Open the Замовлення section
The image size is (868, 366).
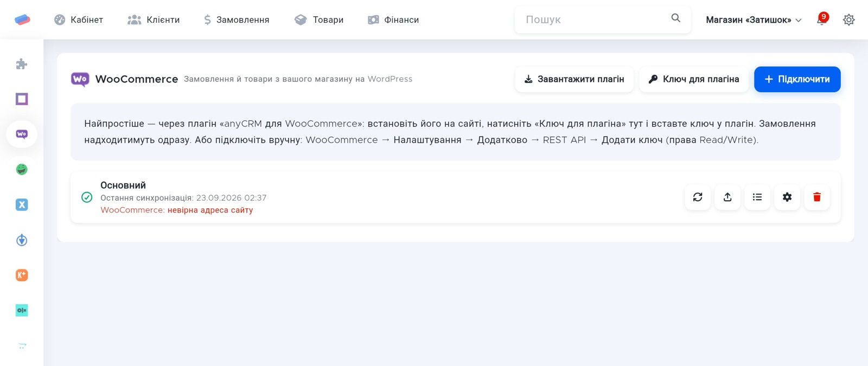coord(236,20)
